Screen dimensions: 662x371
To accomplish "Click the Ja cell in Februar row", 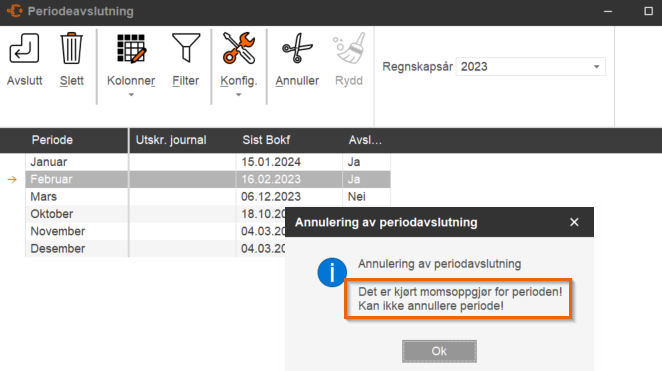I will [366, 179].
